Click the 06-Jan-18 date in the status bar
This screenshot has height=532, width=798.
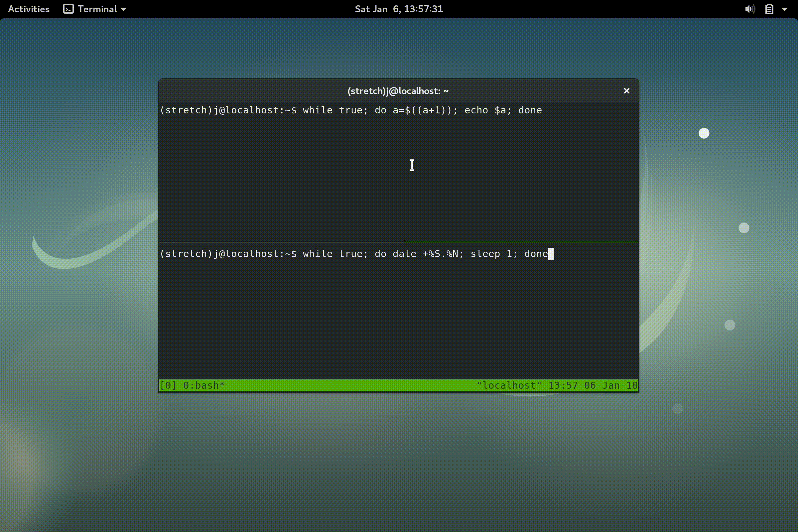click(x=611, y=385)
